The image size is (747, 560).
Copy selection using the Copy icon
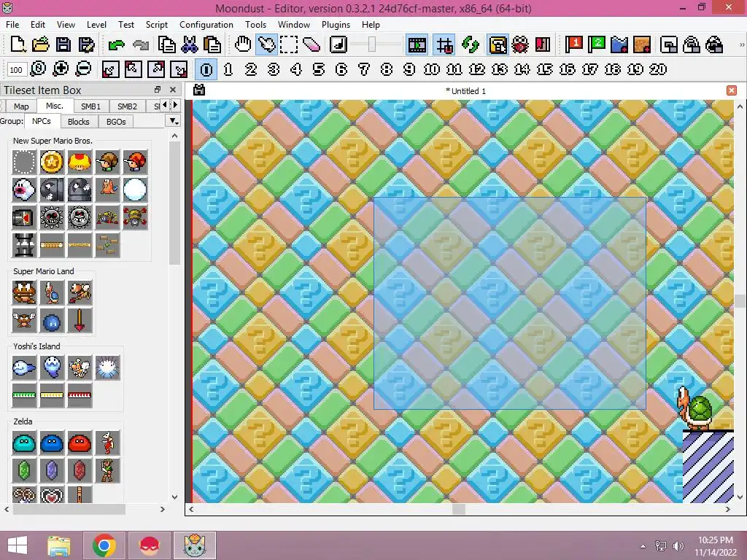click(166, 44)
